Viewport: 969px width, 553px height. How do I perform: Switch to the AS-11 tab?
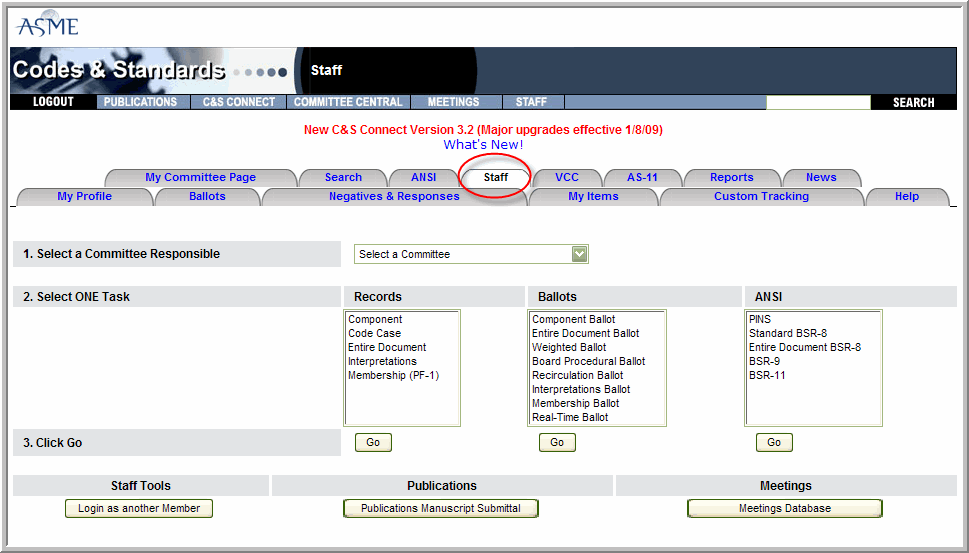[643, 177]
